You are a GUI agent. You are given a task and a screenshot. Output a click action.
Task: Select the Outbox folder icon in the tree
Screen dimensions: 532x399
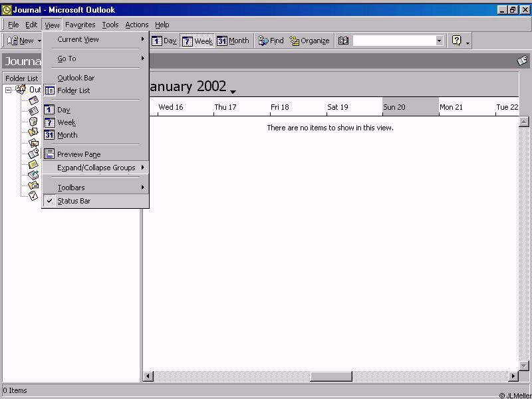(33, 175)
